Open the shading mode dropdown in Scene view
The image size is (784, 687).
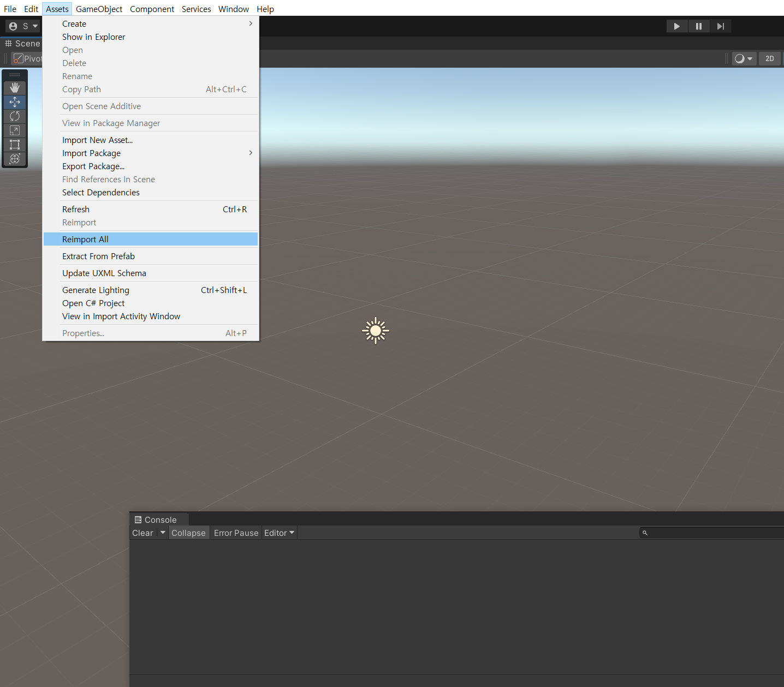[744, 58]
